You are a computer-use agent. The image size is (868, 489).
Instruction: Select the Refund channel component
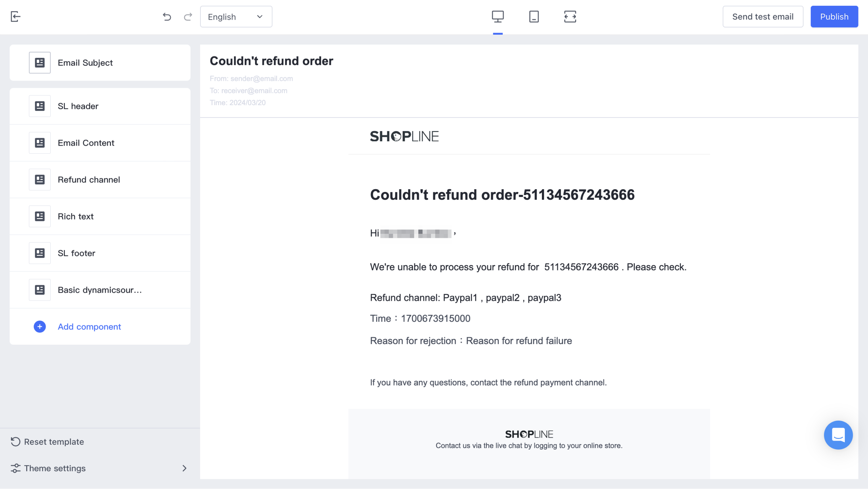tap(100, 180)
